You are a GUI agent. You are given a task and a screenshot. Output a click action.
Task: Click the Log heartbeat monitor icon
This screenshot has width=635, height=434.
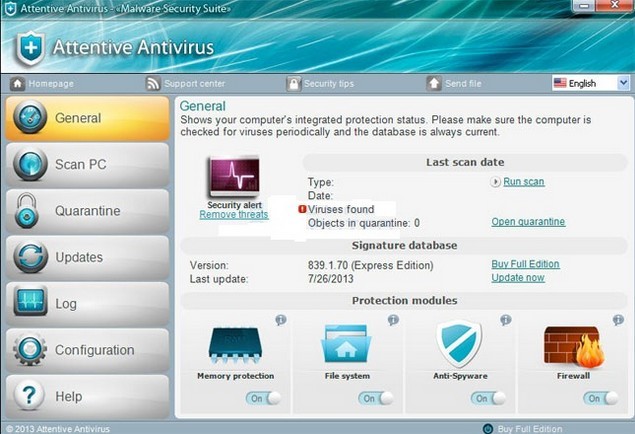(30, 301)
